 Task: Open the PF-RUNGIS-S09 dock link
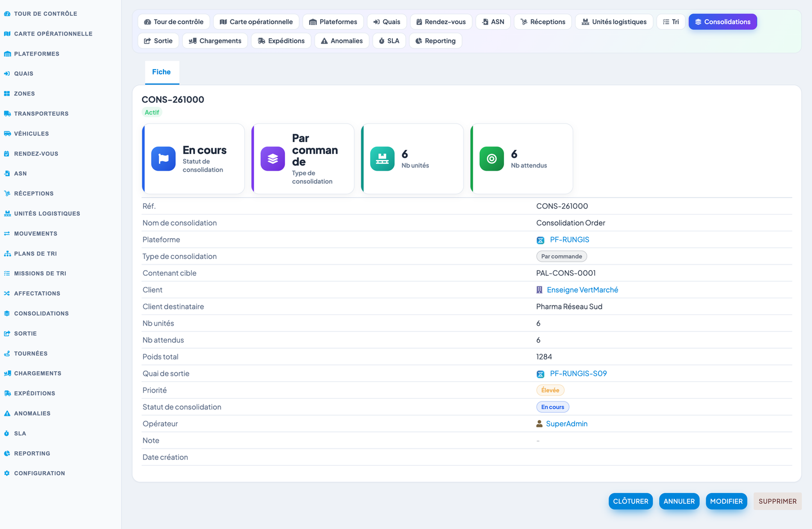(578, 374)
